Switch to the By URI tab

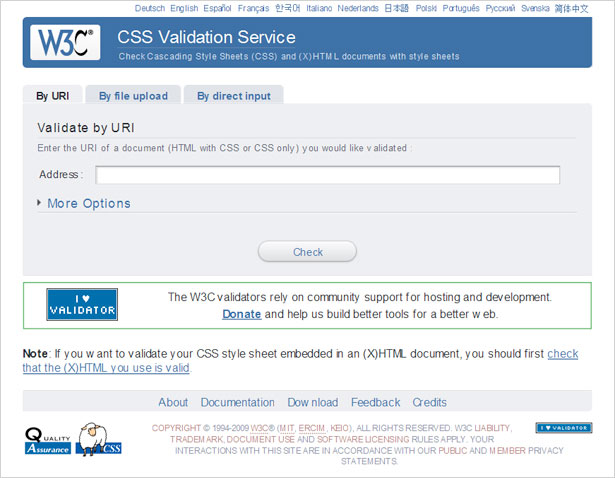53,96
